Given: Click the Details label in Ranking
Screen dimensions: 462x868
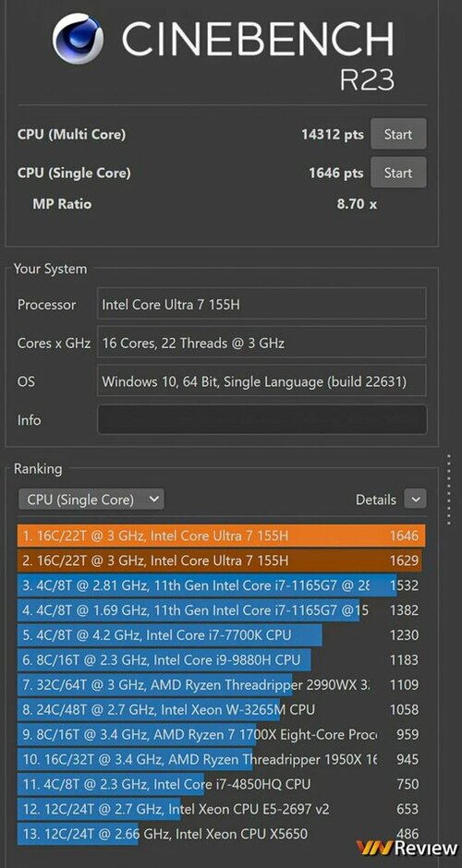Looking at the screenshot, I should tap(375, 500).
